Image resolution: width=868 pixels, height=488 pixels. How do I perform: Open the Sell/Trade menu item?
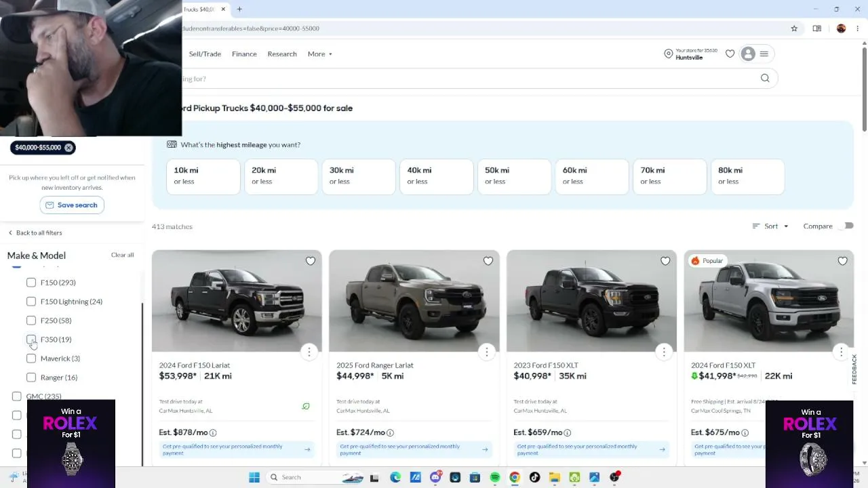[x=205, y=54]
